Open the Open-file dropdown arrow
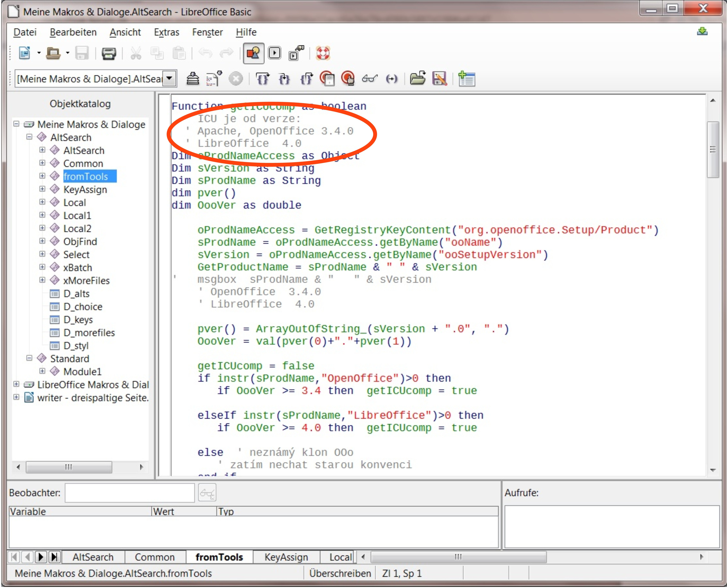Viewport: 727px width, 588px height. point(68,53)
